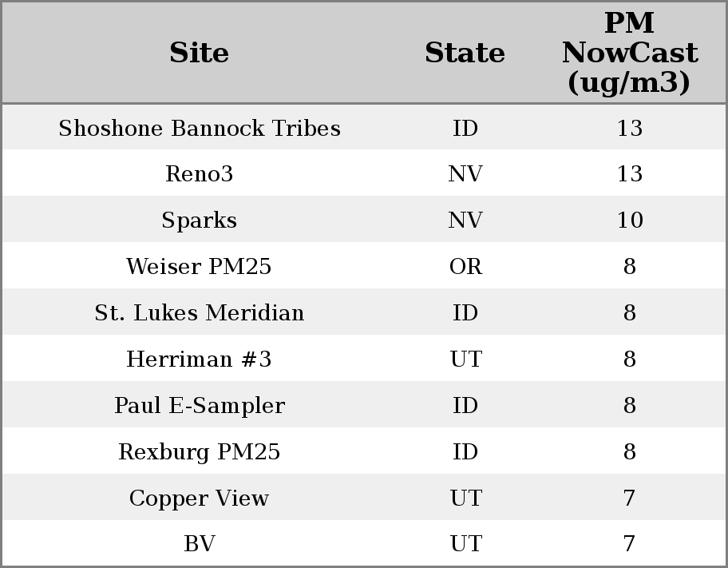The image size is (728, 568).
Task: Select the Reno3 site cell
Action: (x=199, y=174)
